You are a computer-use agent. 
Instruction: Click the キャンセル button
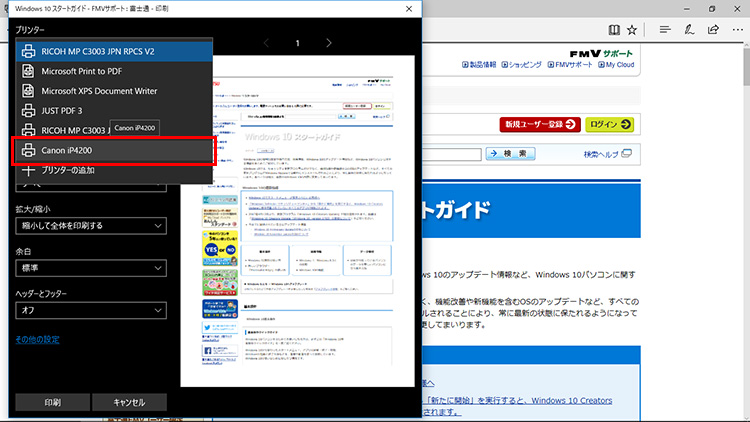coord(129,402)
